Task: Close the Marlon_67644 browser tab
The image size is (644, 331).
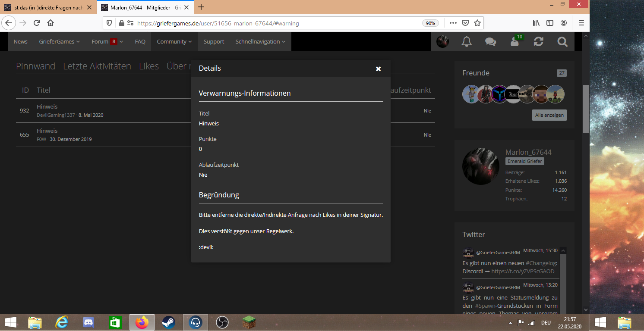Action: click(187, 7)
